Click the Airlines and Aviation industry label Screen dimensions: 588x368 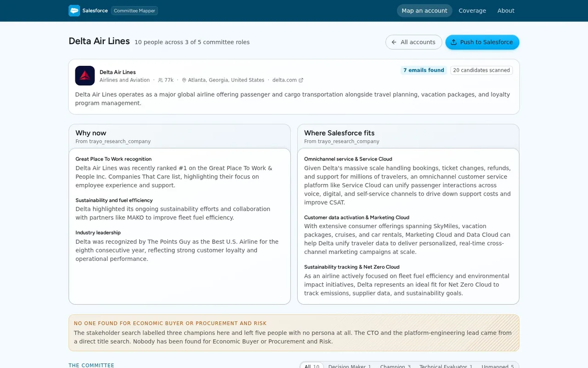(x=124, y=80)
